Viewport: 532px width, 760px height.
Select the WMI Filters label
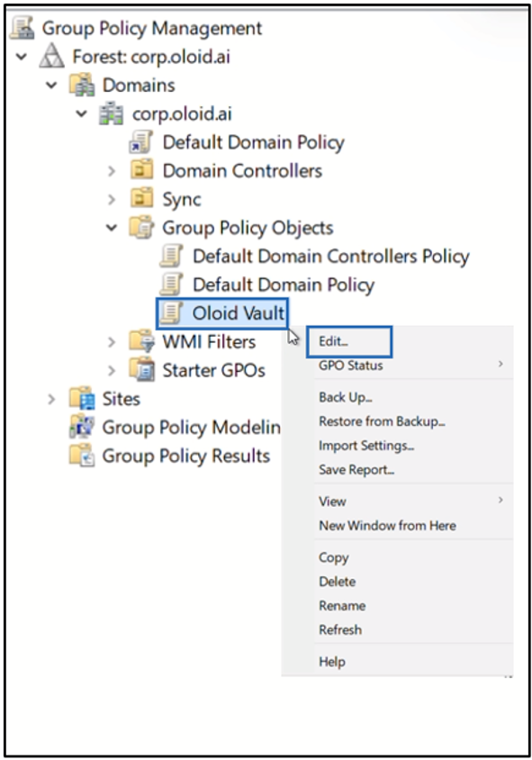(x=209, y=341)
